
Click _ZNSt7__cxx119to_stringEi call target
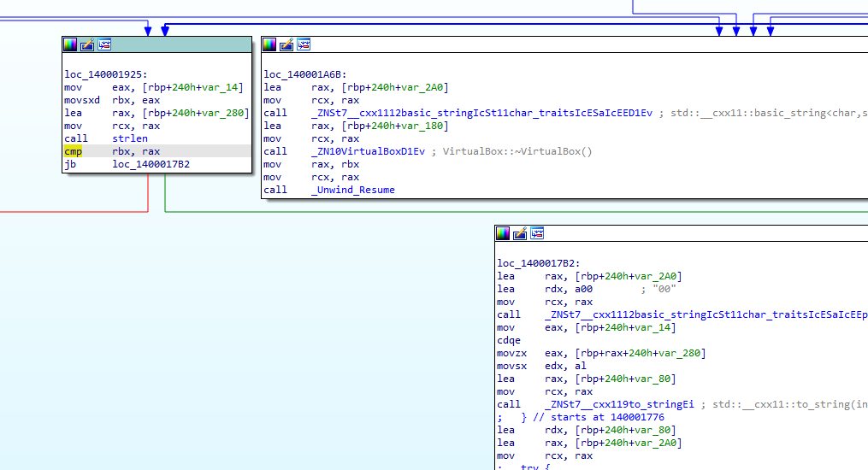619,404
